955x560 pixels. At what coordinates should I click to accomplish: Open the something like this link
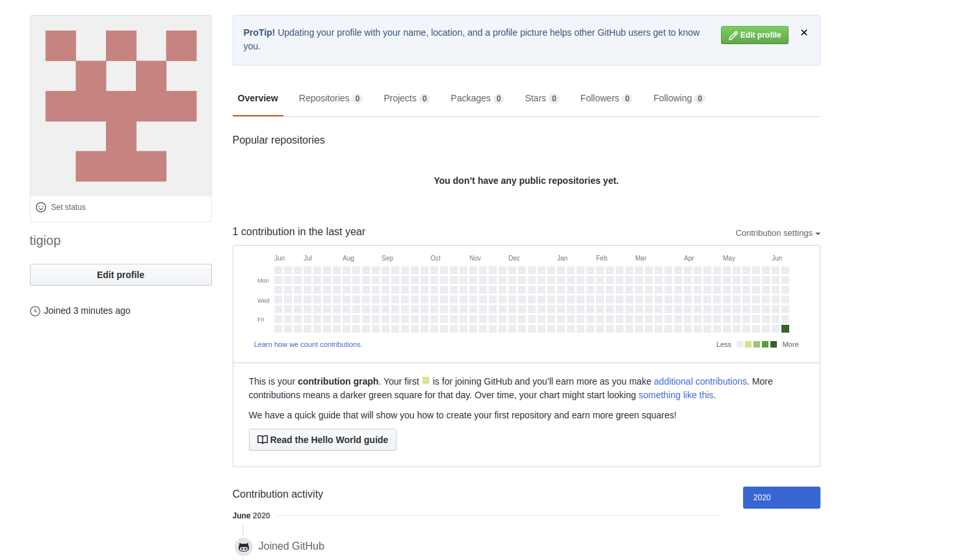click(676, 395)
